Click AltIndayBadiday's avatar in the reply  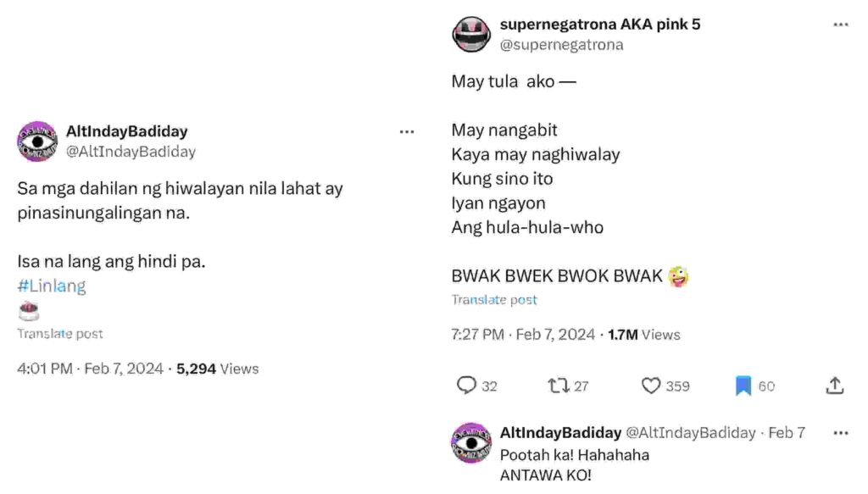pos(471,443)
